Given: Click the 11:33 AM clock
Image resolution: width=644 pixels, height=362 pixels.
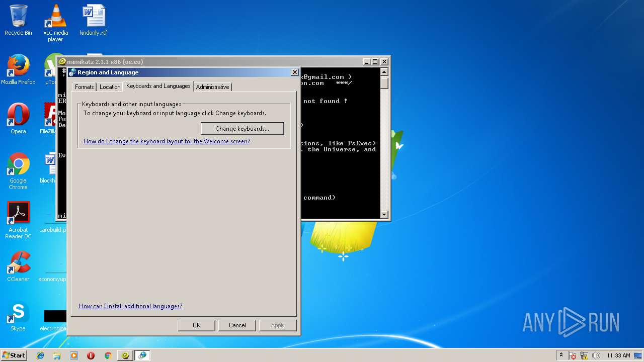Looking at the screenshot, I should pos(618,355).
